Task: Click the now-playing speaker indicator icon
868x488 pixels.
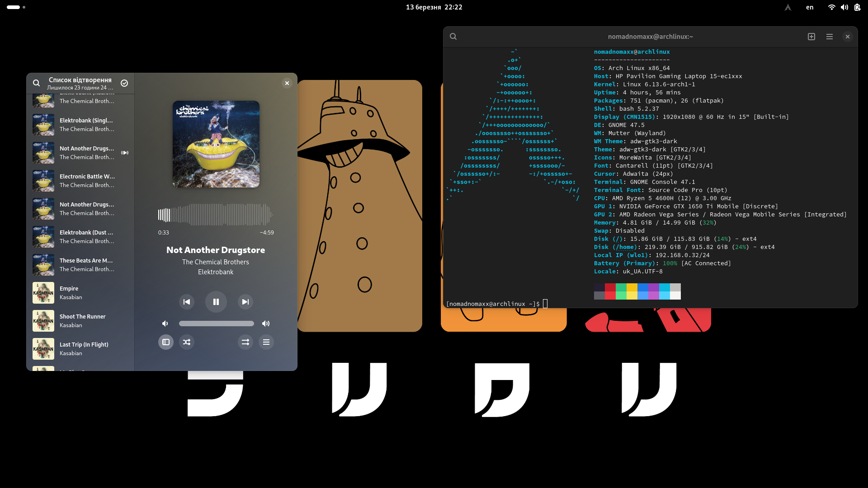Action: [125, 153]
